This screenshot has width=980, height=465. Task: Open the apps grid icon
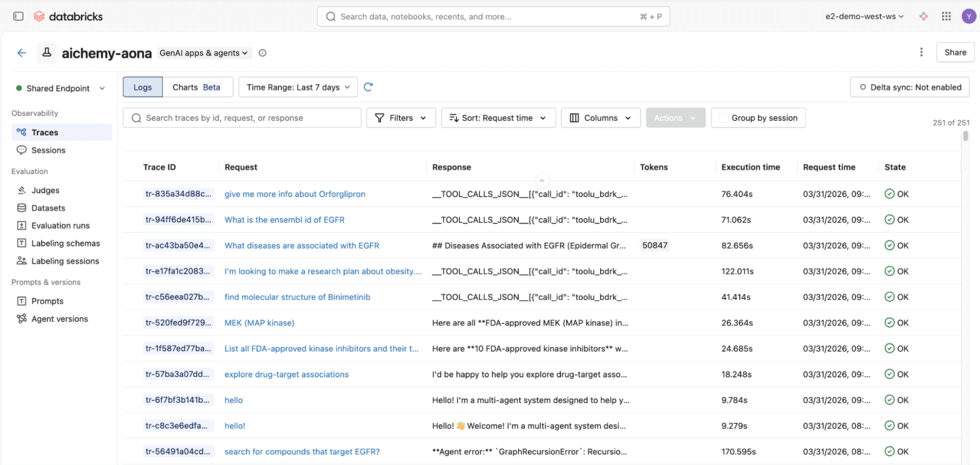tap(946, 16)
